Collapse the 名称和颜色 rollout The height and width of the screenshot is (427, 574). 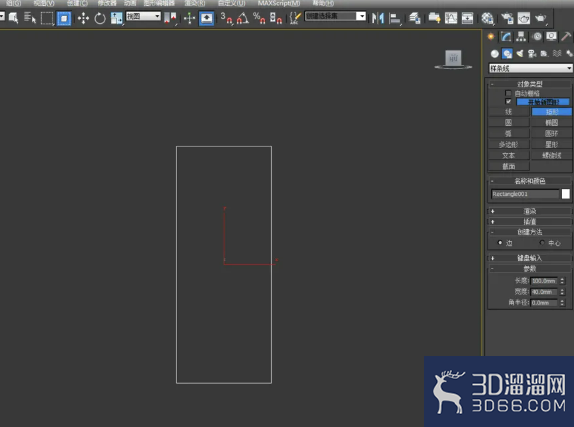coord(530,181)
